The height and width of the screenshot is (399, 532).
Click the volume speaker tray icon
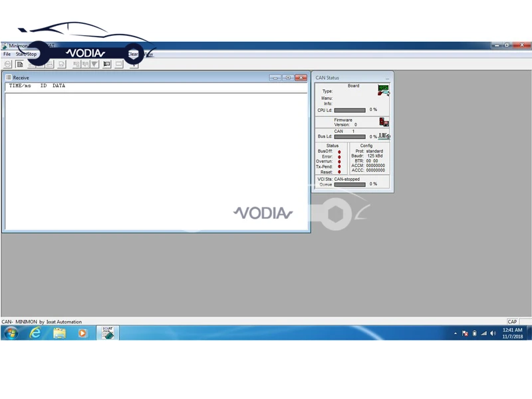(493, 334)
